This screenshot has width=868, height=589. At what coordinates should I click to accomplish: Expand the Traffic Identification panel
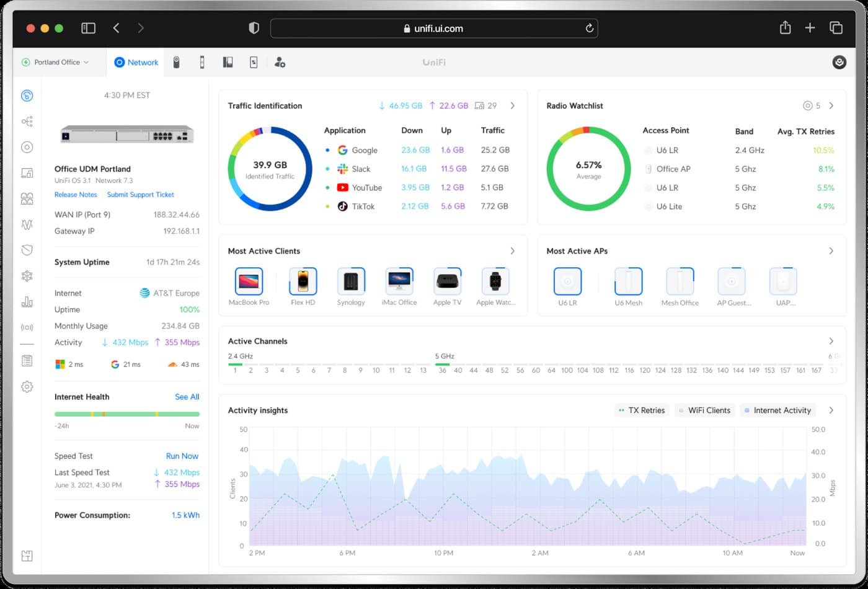point(513,105)
